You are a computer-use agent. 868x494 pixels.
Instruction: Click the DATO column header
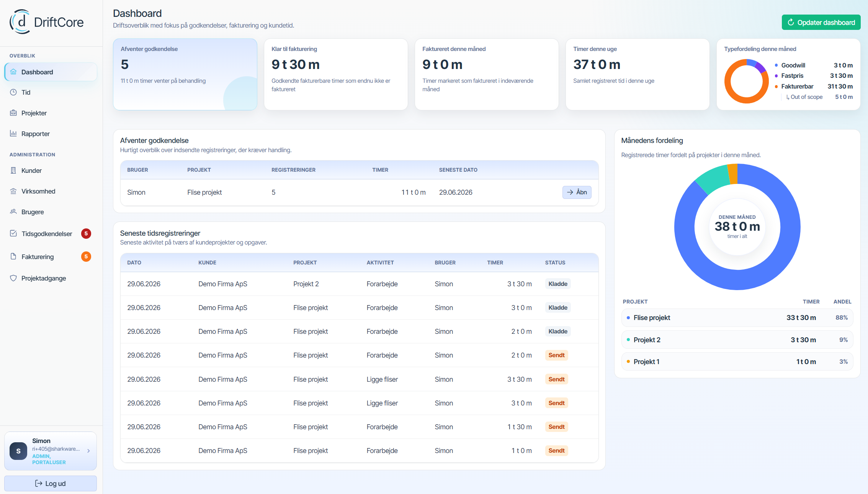click(x=134, y=263)
